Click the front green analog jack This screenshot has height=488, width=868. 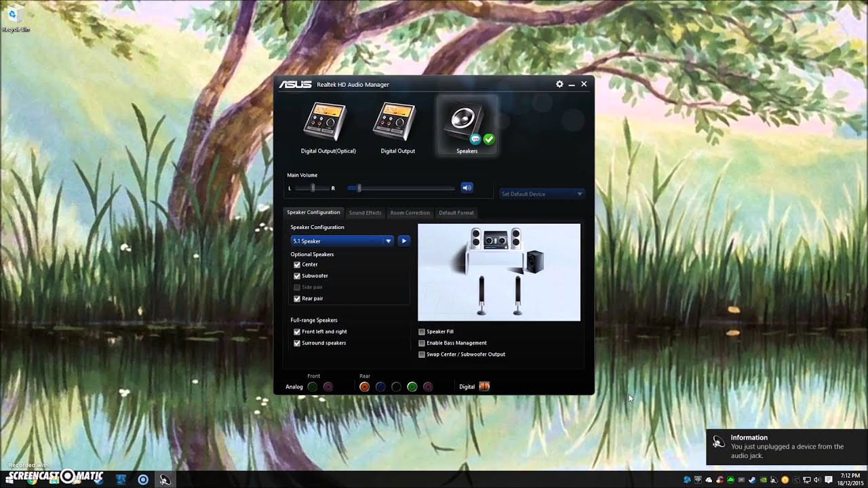click(x=313, y=387)
